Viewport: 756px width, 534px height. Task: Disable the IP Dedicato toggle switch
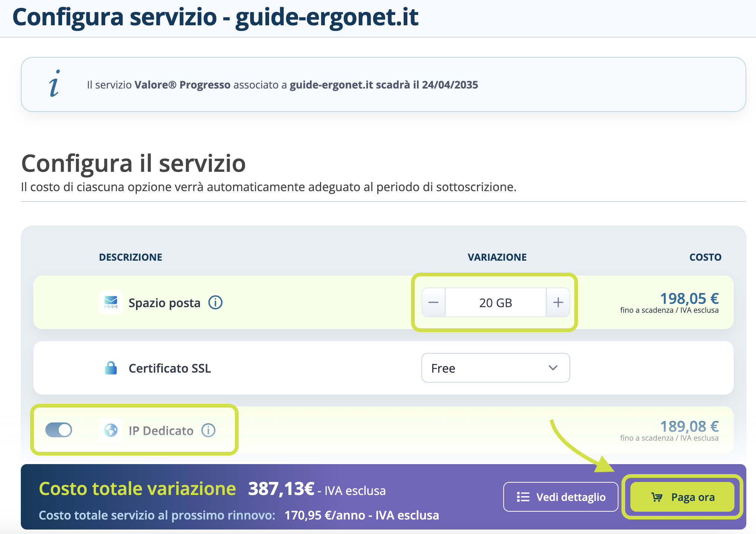click(59, 430)
